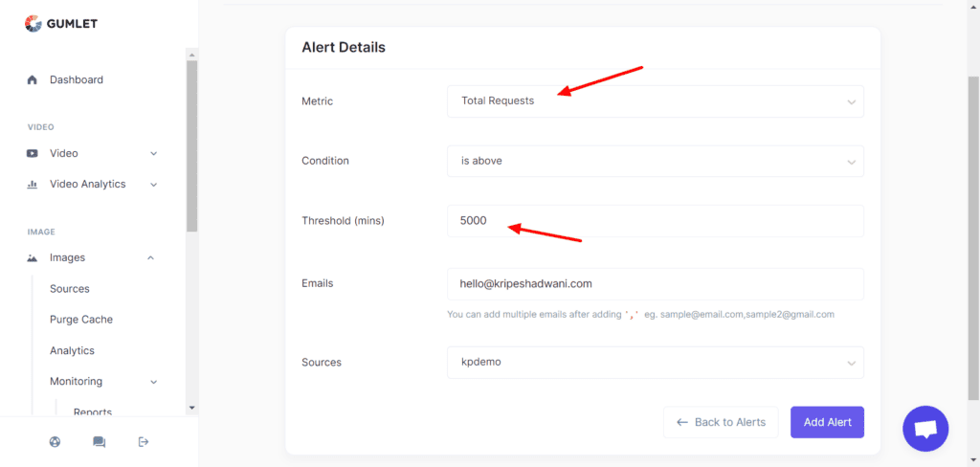Screen dimensions: 980x467
Task: Expand the Monitoring submenu chevron
Action: (154, 382)
